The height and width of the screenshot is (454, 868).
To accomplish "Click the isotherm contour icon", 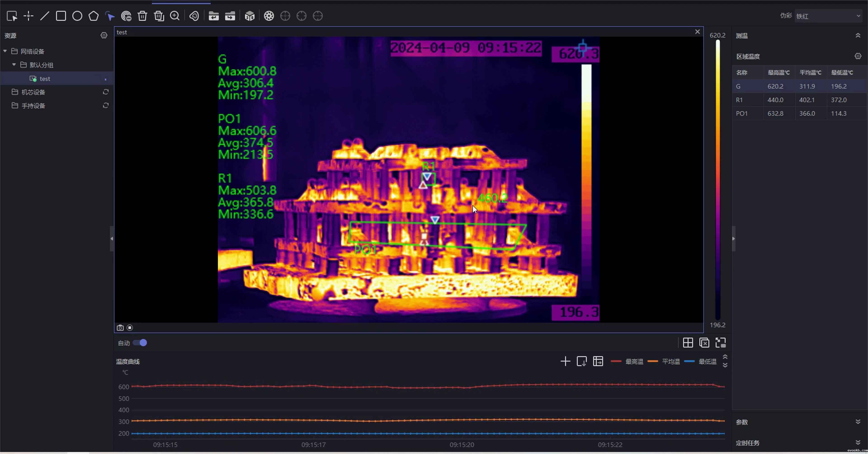I will (194, 16).
